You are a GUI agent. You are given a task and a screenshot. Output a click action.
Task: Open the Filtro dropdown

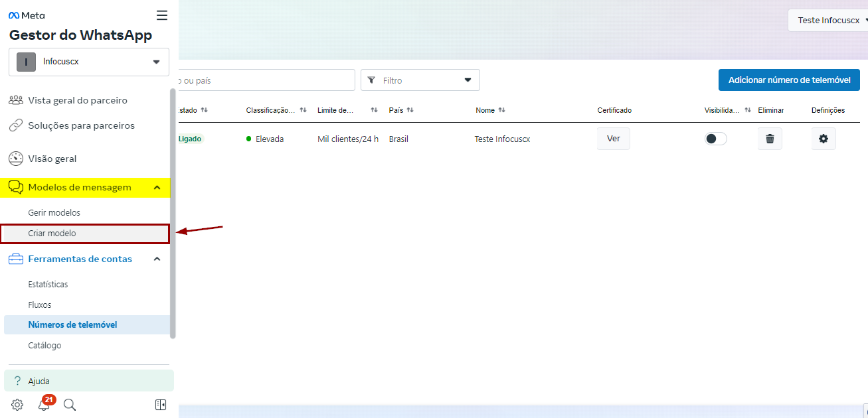[x=420, y=80]
